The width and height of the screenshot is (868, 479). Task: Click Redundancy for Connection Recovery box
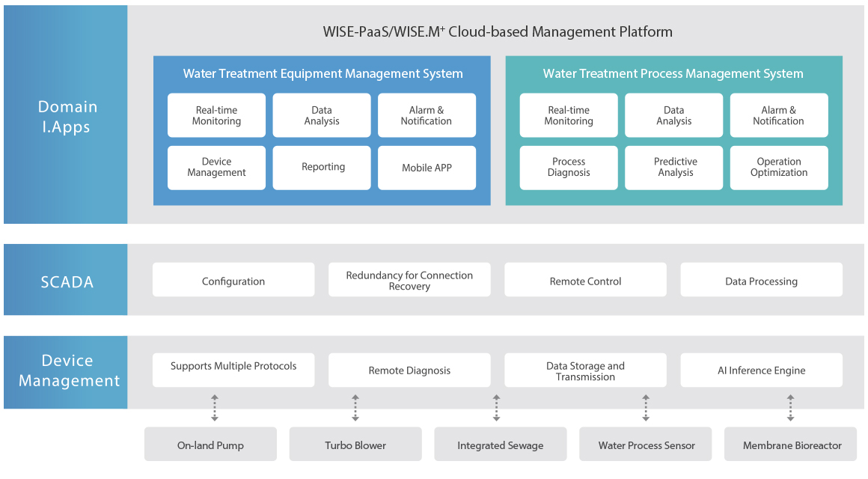(409, 280)
